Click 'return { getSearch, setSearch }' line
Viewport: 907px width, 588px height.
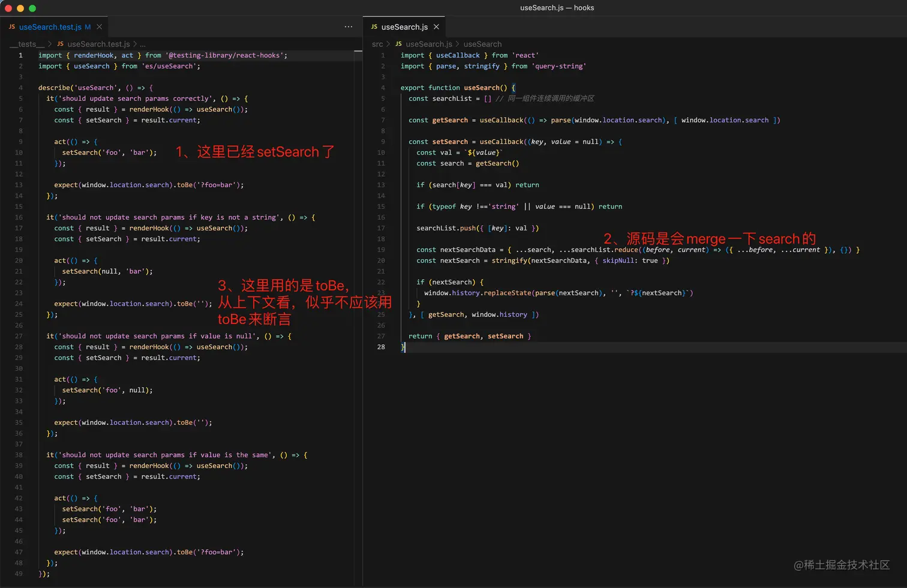tap(470, 336)
